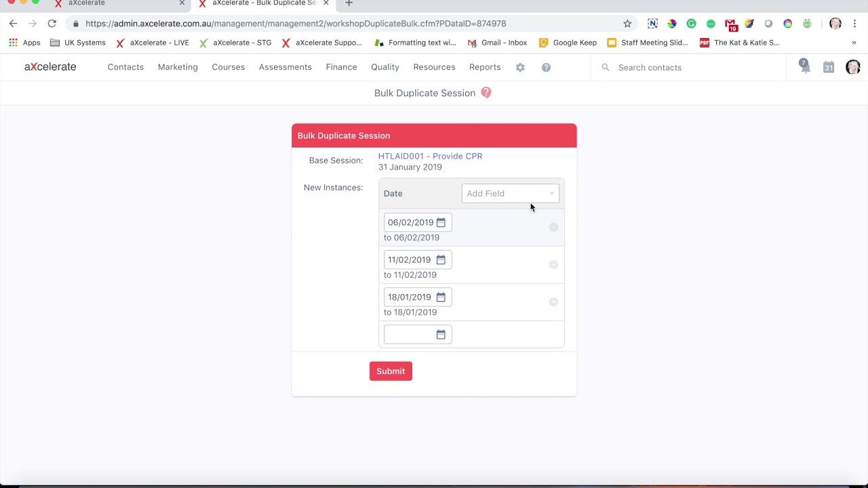Open the aXcelerate Support bookmark
This screenshot has width=868, height=488.
click(322, 43)
